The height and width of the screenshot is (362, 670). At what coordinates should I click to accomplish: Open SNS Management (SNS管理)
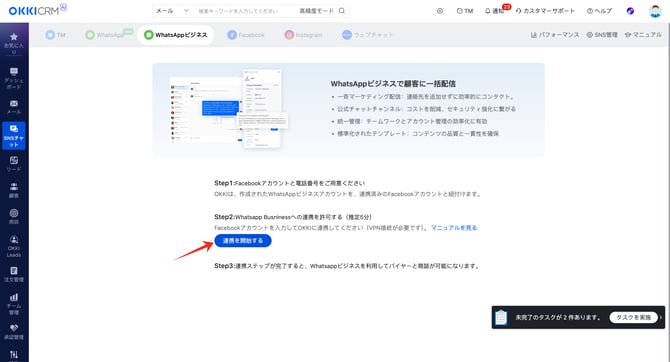602,35
